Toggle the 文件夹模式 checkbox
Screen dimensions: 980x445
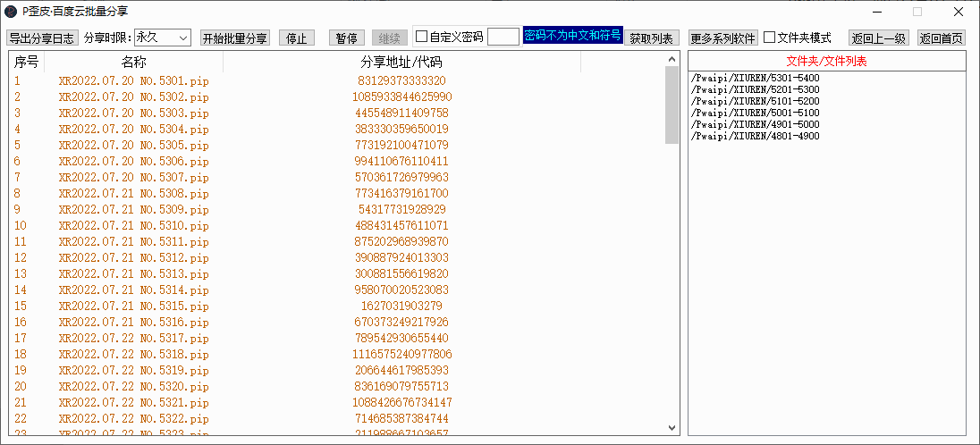pyautogui.click(x=769, y=38)
